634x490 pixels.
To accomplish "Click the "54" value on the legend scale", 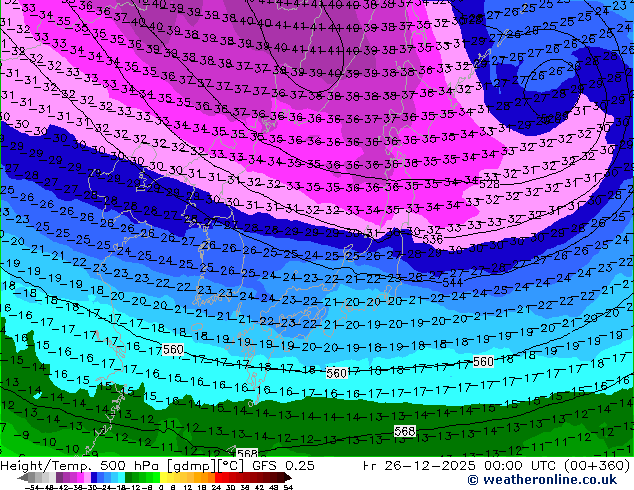I will click(x=288, y=487).
